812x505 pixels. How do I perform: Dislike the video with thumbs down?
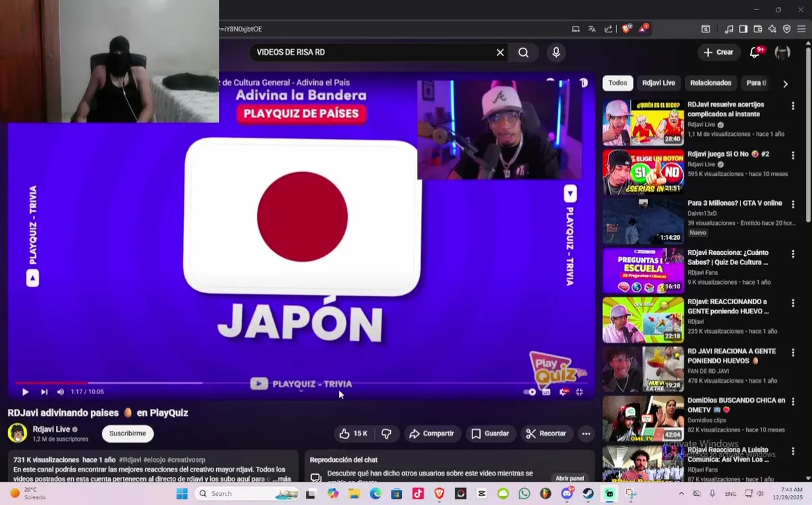click(386, 433)
